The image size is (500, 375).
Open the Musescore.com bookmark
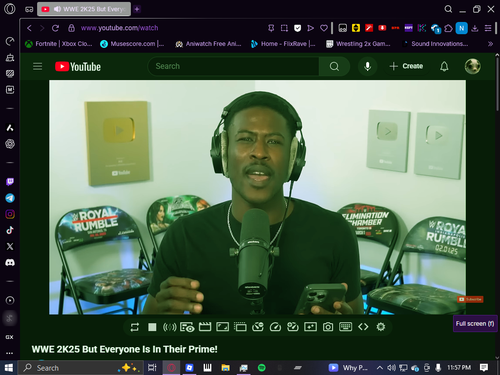132,44
